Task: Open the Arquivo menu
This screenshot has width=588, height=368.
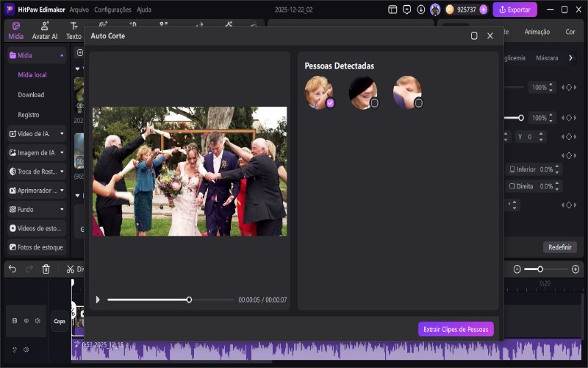Action: point(79,10)
